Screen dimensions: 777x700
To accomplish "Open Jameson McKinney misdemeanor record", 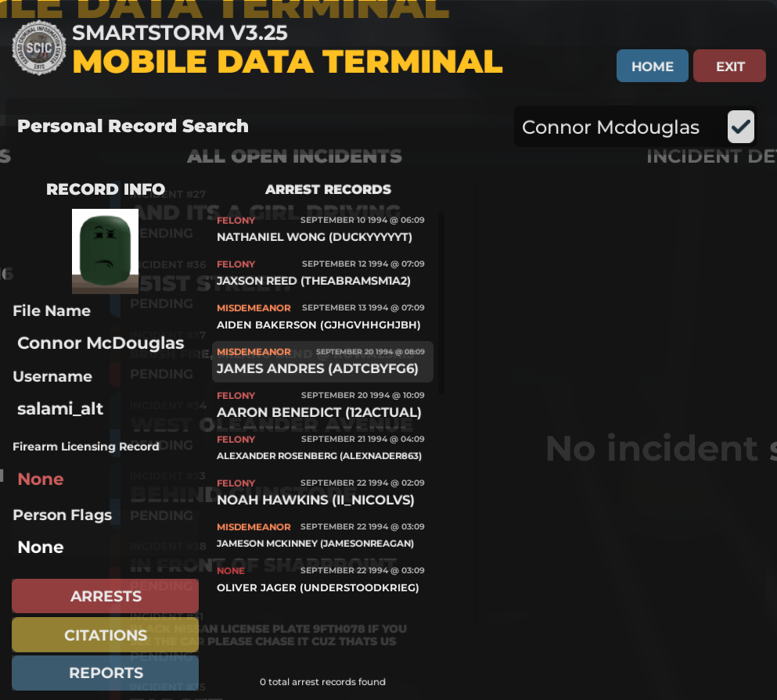I will [321, 536].
